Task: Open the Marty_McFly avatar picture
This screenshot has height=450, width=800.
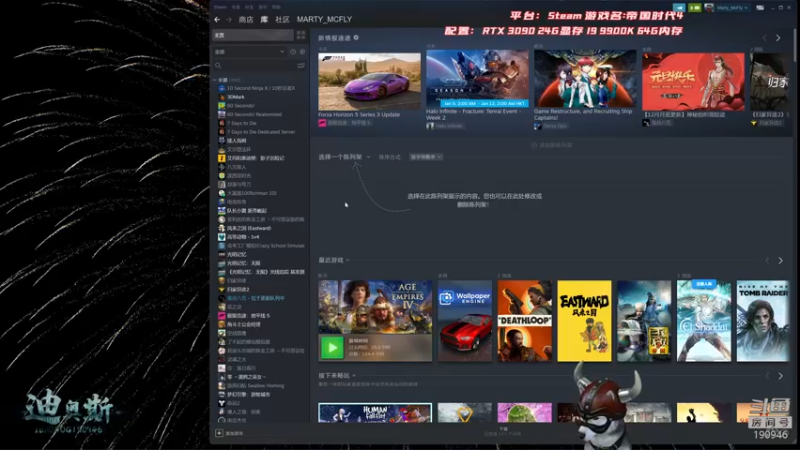Action: coord(709,8)
